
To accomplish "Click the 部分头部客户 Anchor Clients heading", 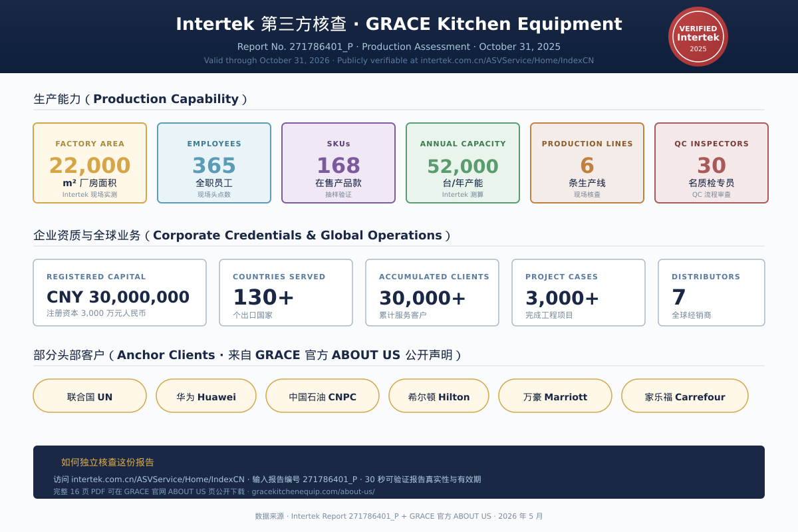I will tap(247, 355).
